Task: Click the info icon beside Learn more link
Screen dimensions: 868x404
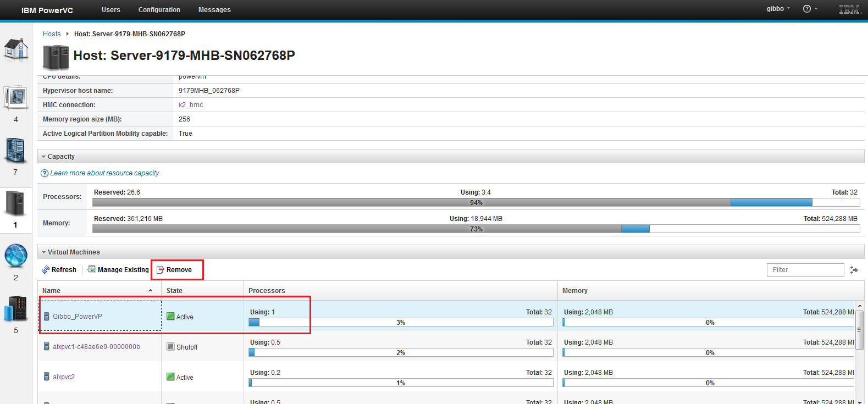Action: pos(45,173)
